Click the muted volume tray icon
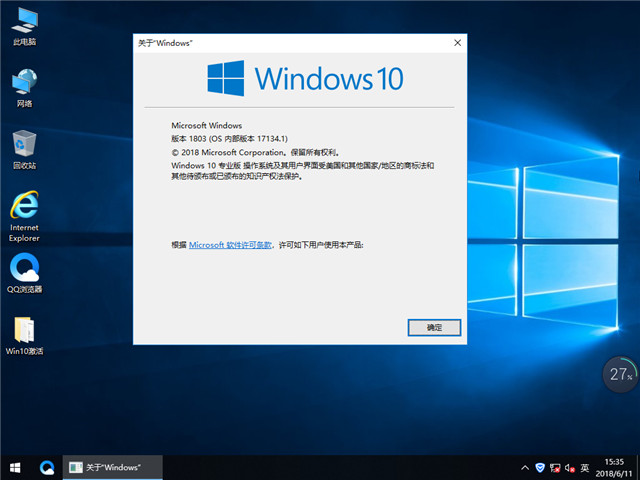 [x=570, y=468]
